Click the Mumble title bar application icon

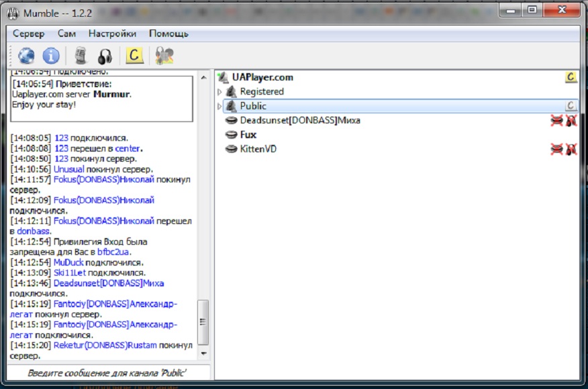pos(13,13)
